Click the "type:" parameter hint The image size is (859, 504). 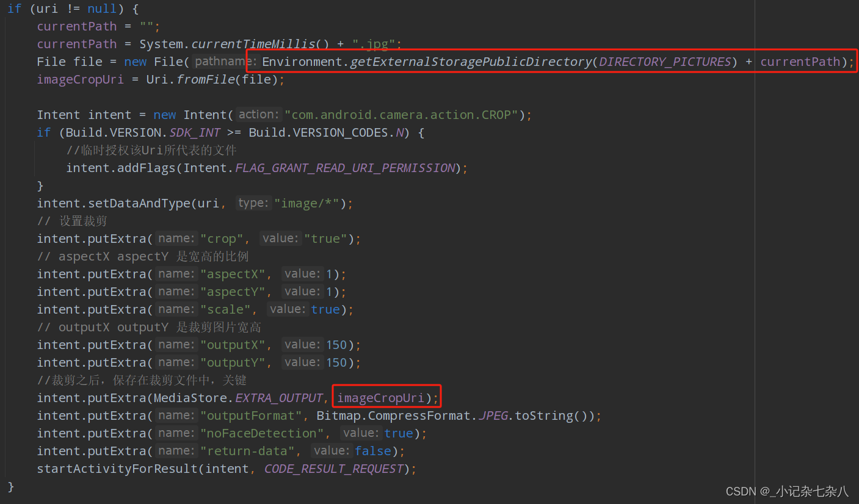(253, 203)
